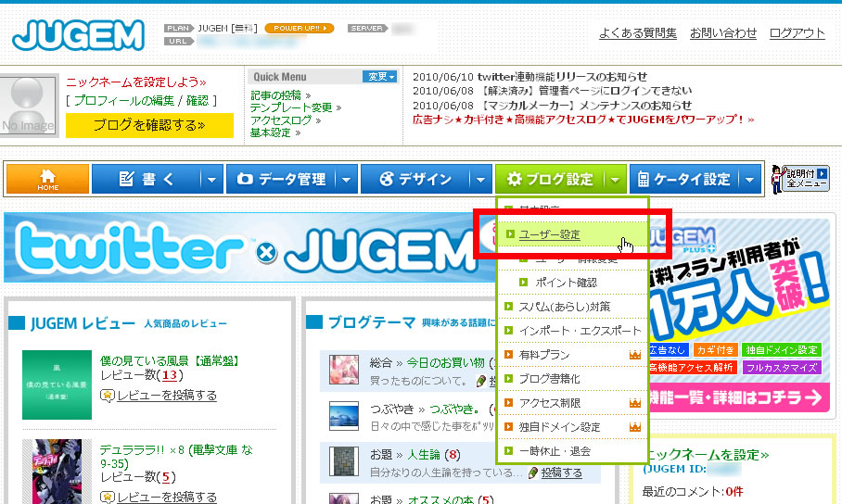Open the お問い合わせ link

pyautogui.click(x=722, y=33)
